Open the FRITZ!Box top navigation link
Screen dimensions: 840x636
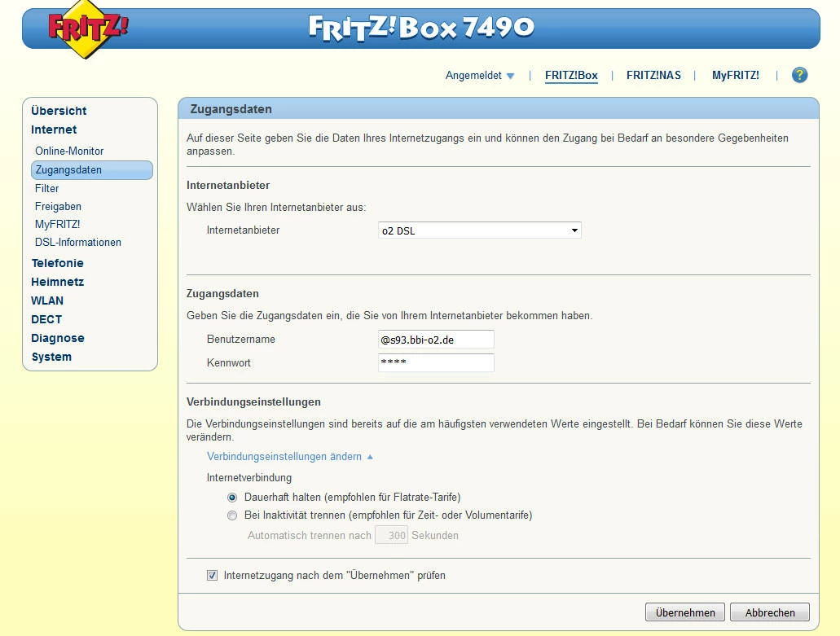coord(571,76)
